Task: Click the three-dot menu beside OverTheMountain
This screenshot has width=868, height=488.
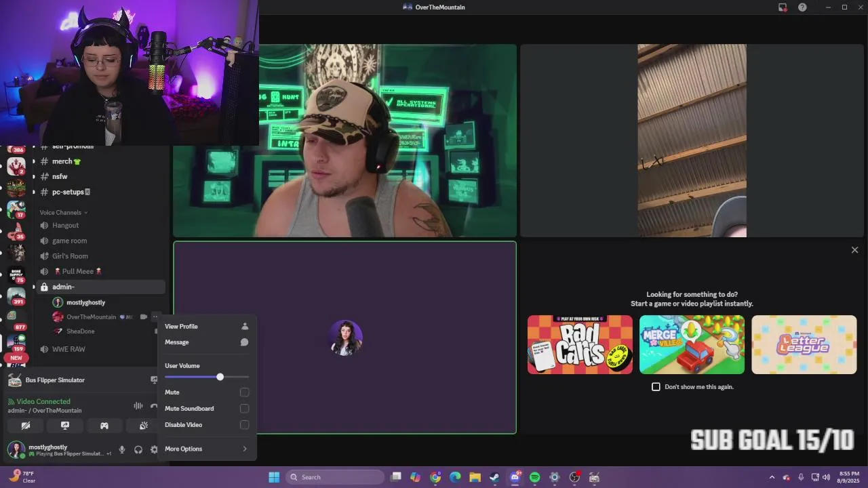Action: [155, 317]
